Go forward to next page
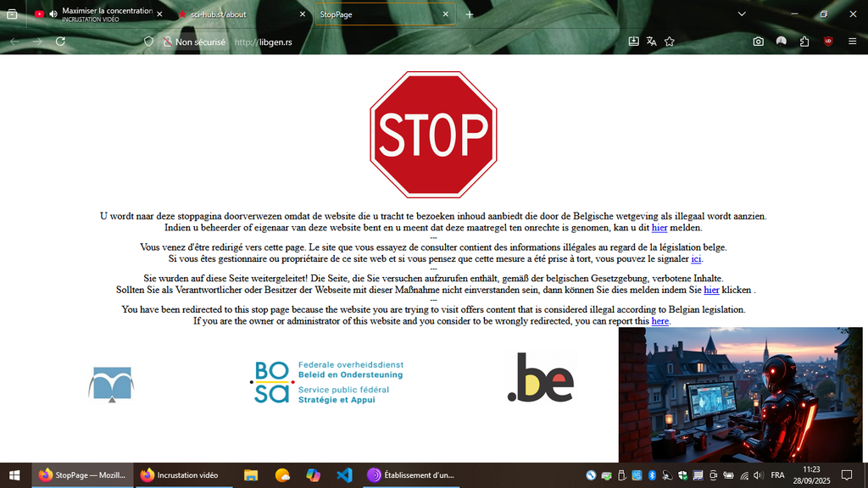Viewport: 868px width, 488px height. click(x=37, y=42)
